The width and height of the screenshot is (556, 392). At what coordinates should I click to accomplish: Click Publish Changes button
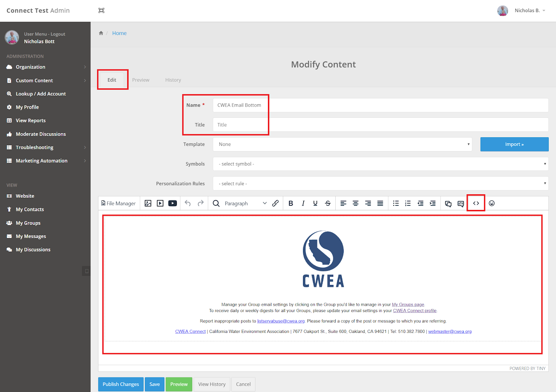click(x=121, y=384)
